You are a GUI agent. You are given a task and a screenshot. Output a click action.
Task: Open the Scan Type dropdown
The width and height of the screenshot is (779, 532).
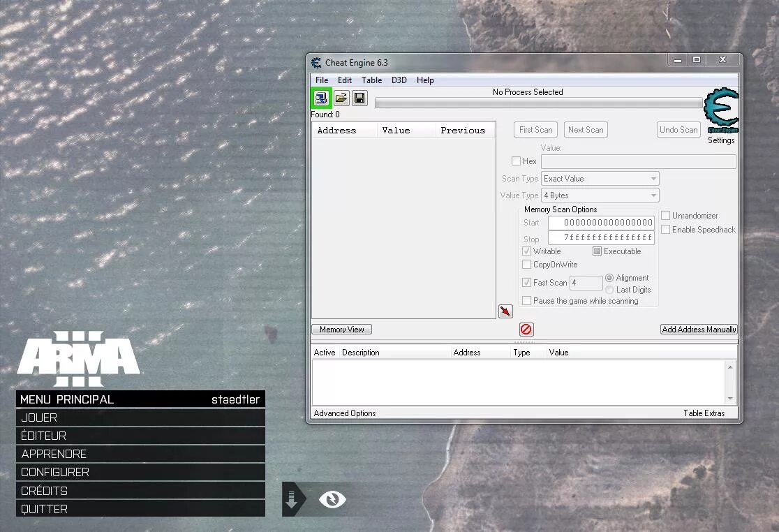click(600, 179)
